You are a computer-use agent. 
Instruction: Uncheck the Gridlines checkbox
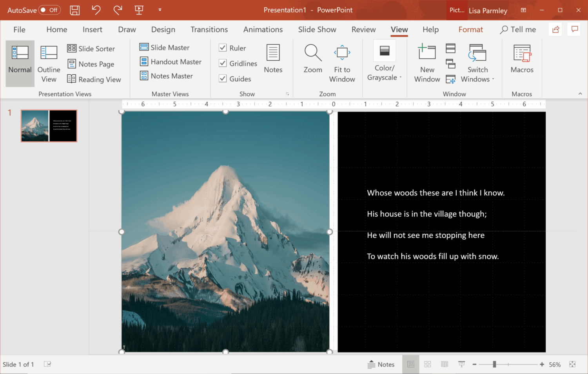coord(223,63)
